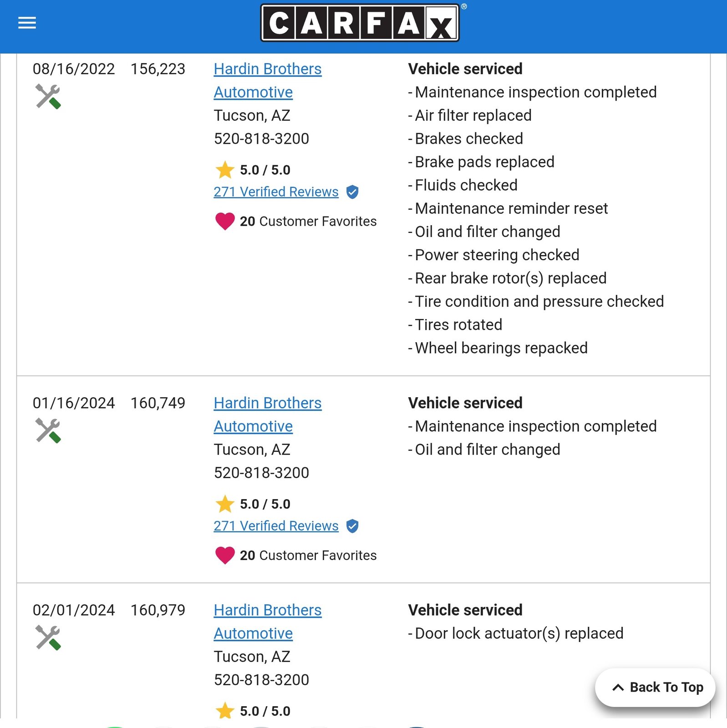Screen dimensions: 727x728
Task: Click the verified shield badge in the 01/16/2024 record
Action: pos(352,526)
